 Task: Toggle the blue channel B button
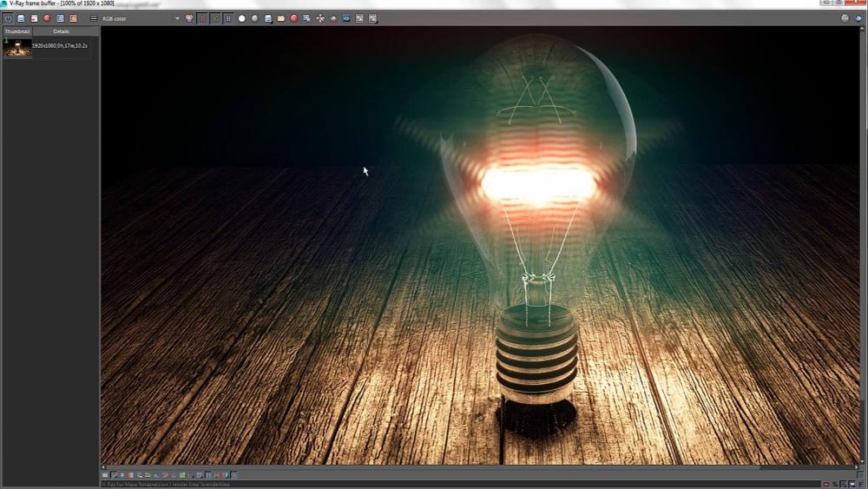click(228, 18)
